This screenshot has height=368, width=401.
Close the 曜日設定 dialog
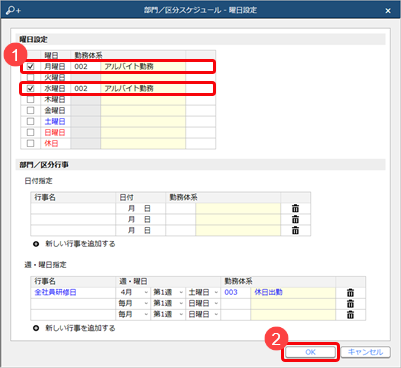(388, 11)
